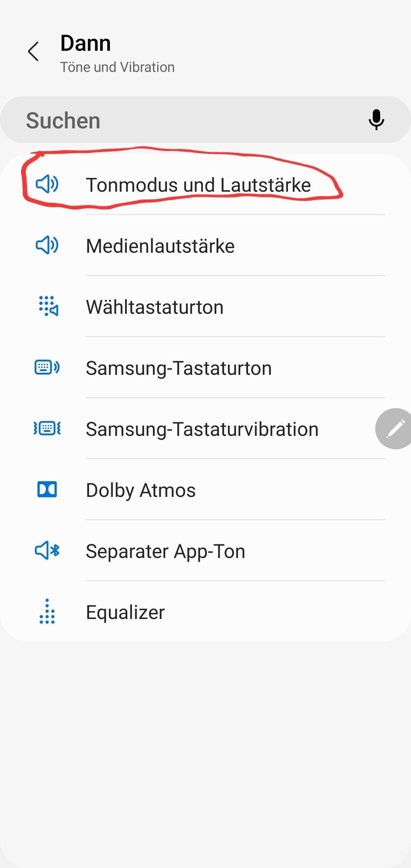Open Dolby Atmos settings
This screenshot has width=411, height=868.
click(141, 490)
